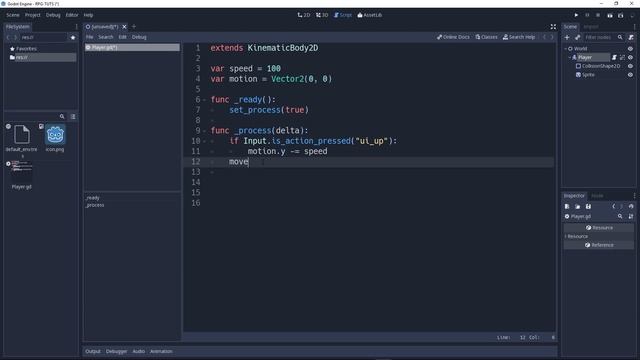Create new resource icon in Inspector
Viewport: 640px width, 360px height.
pyautogui.click(x=567, y=207)
